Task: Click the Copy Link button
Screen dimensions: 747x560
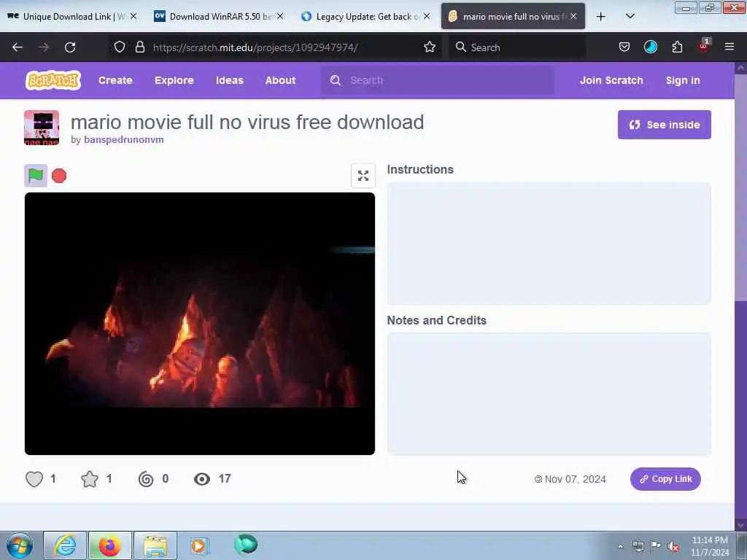Action: [x=665, y=479]
